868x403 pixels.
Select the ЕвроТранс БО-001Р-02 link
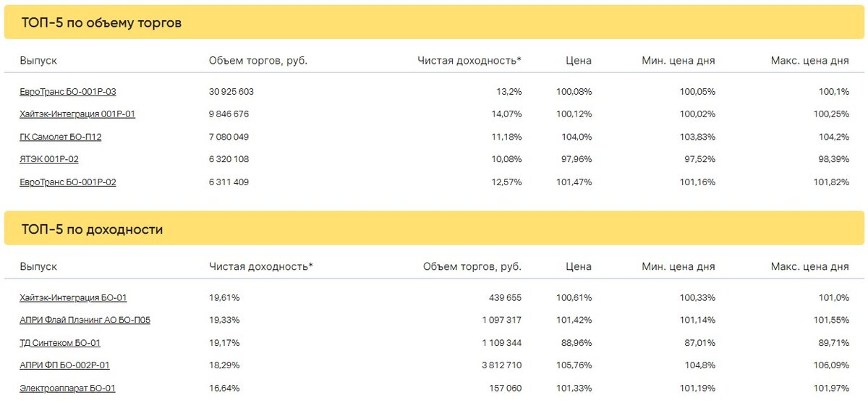tap(68, 182)
